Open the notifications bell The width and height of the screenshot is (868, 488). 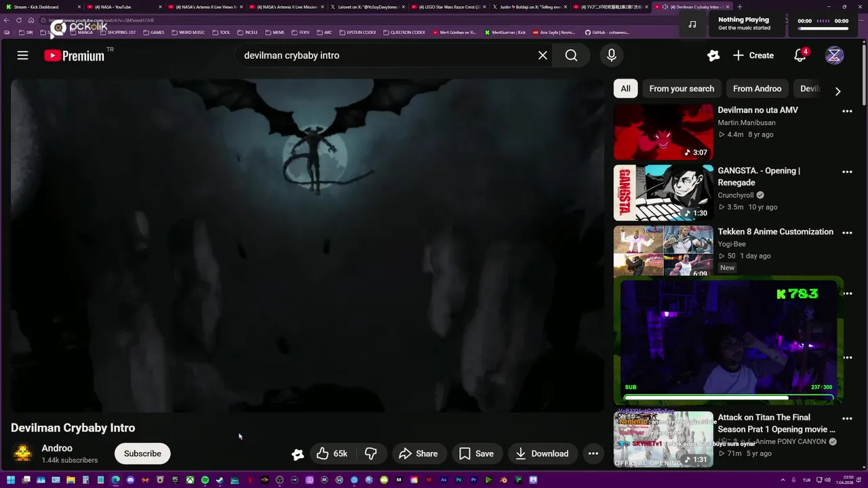800,56
